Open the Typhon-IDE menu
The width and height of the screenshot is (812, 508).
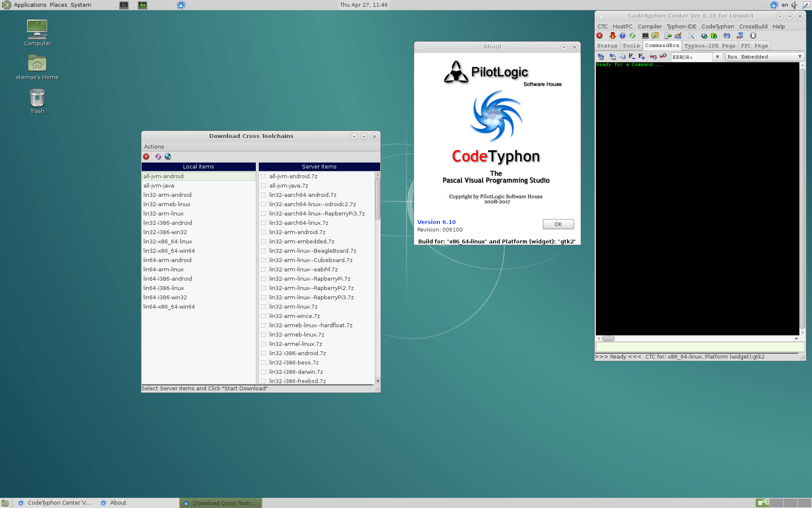click(x=681, y=26)
